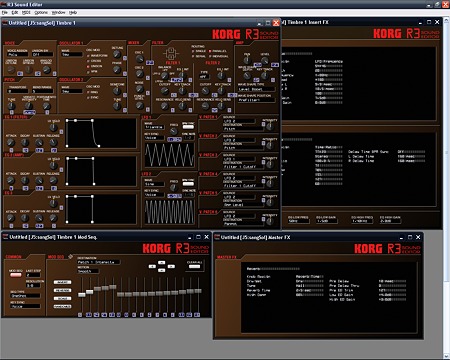The image size is (450, 360).
Task: Click the Amp Pan knob
Action: (x=247, y=60)
